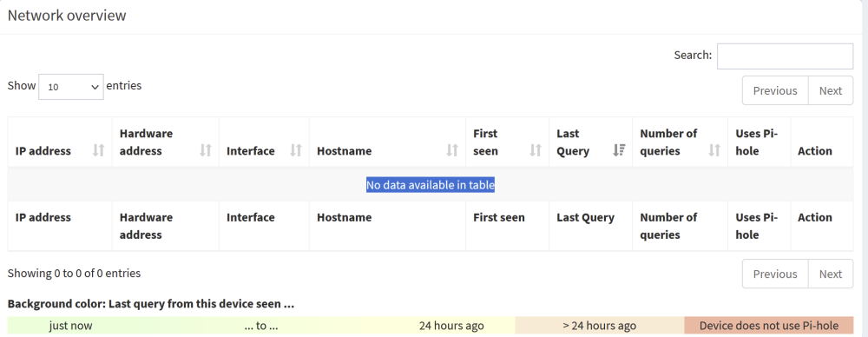The image size is (868, 337).
Task: Click the Search input field
Action: (x=785, y=56)
